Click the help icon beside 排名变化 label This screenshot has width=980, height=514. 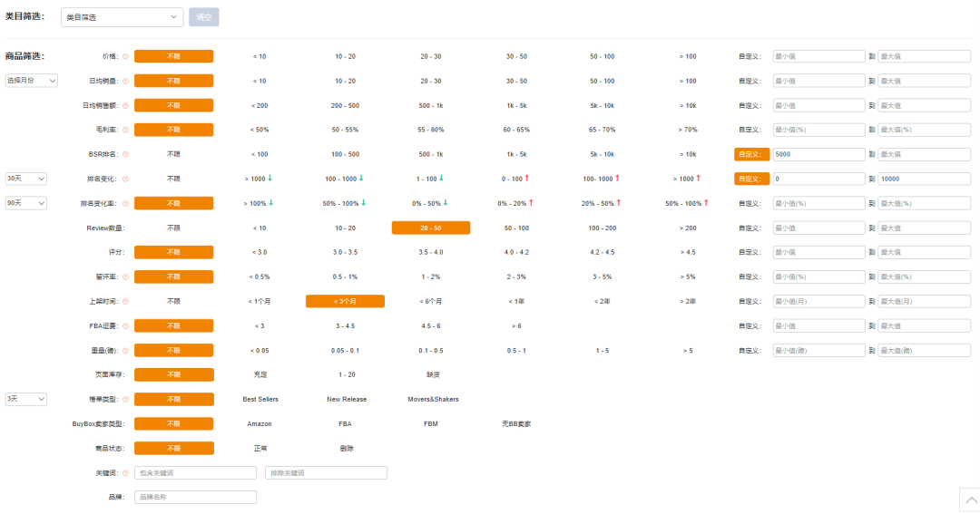tap(125, 179)
